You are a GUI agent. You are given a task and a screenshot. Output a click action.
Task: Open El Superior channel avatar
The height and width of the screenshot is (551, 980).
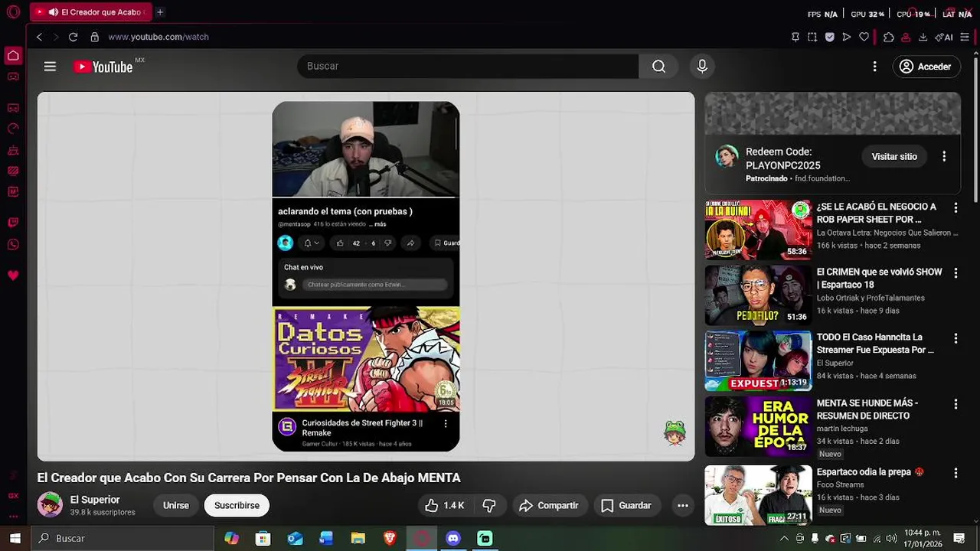(x=50, y=505)
